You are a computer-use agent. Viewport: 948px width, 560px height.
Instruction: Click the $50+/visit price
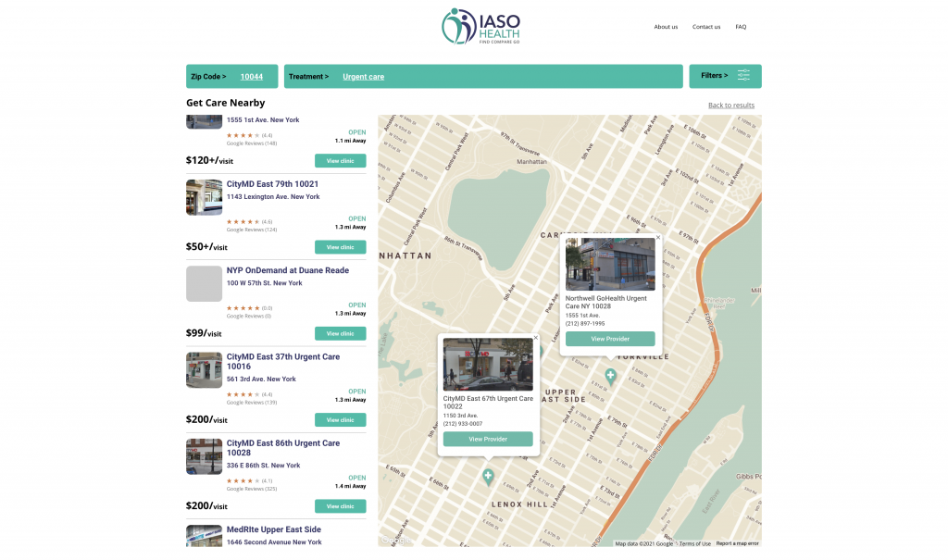click(x=206, y=247)
